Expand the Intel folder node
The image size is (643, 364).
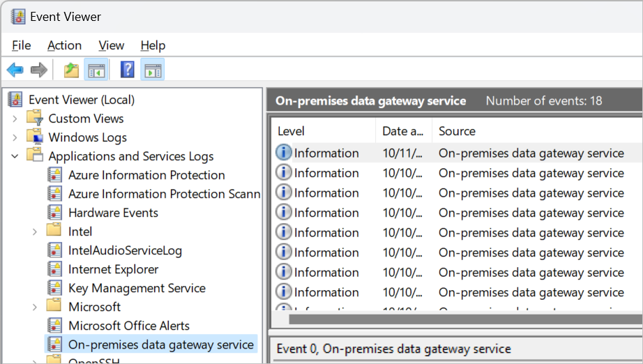(35, 232)
